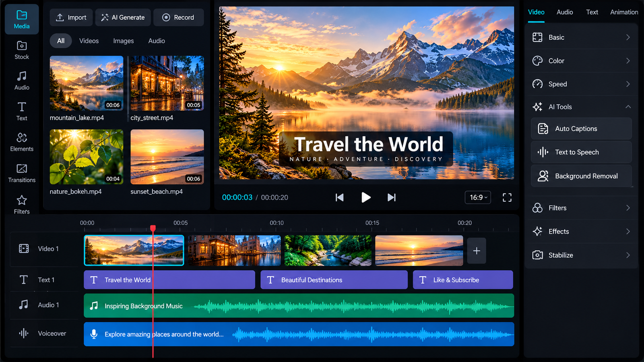Open the Text tool in left sidebar
Image resolution: width=644 pixels, height=362 pixels.
22,111
